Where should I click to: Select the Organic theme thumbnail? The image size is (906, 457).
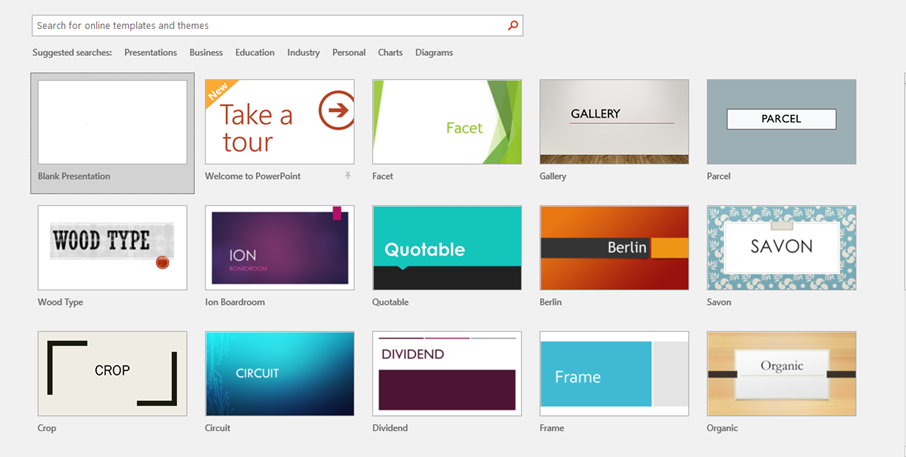pos(781,374)
